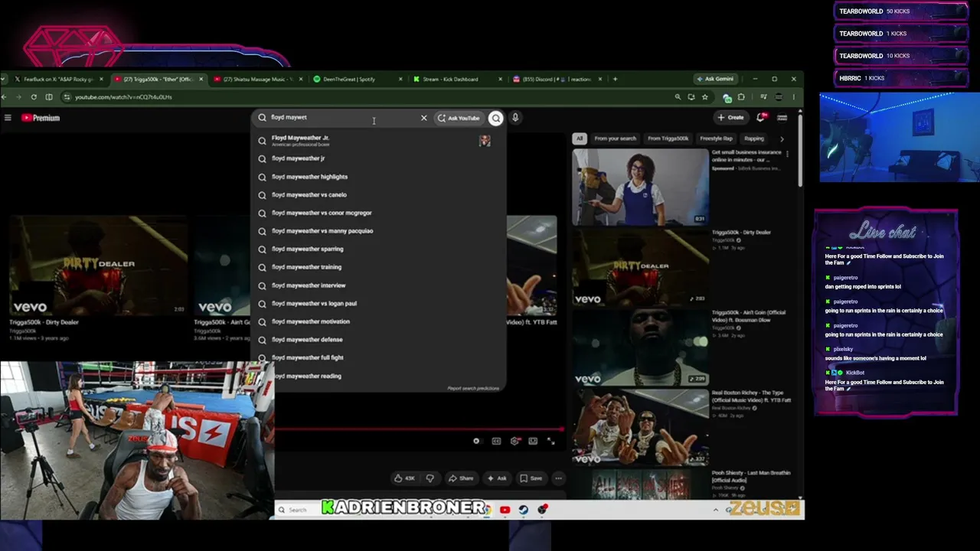Click the Ask Gemini button

(x=714, y=79)
